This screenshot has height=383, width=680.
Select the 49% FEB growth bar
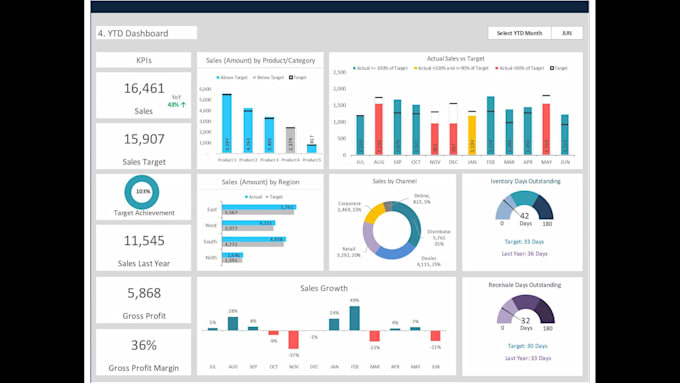click(x=354, y=318)
